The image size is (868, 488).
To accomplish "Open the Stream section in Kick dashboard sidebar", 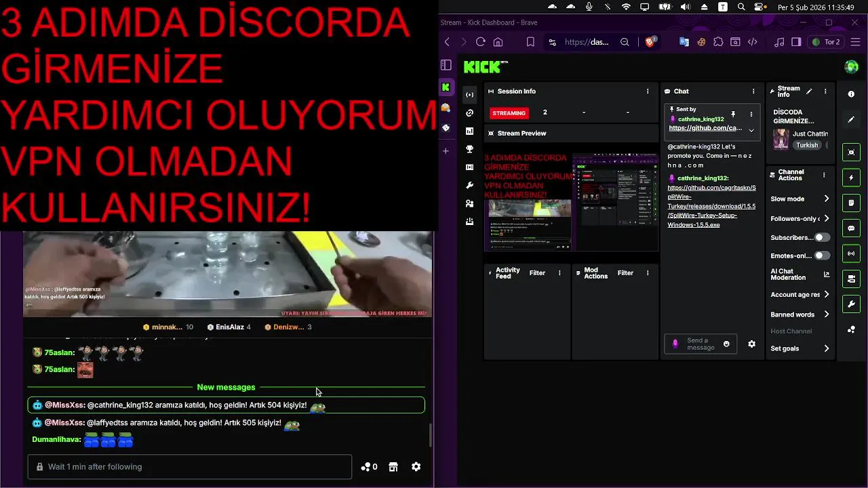I will pyautogui.click(x=469, y=95).
